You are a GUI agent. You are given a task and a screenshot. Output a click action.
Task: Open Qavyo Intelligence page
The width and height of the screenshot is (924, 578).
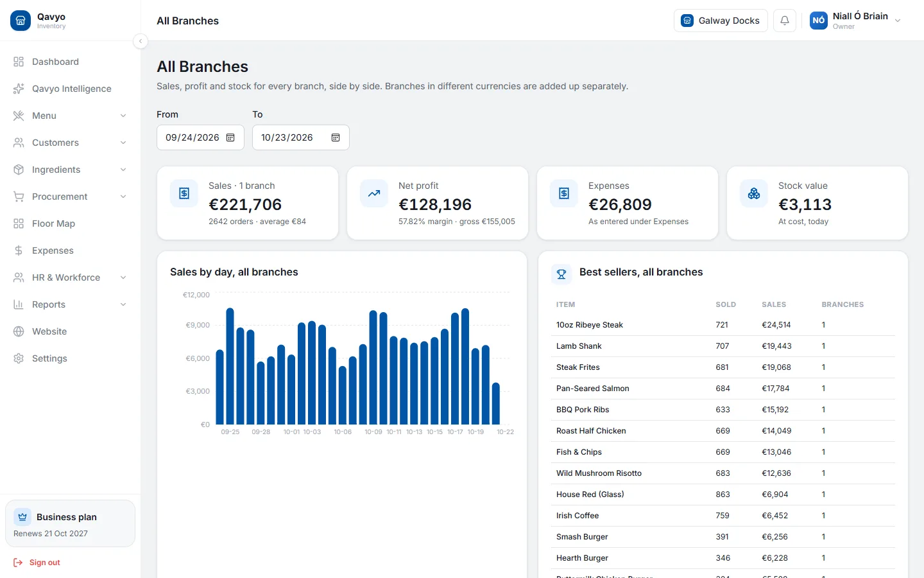70,89
